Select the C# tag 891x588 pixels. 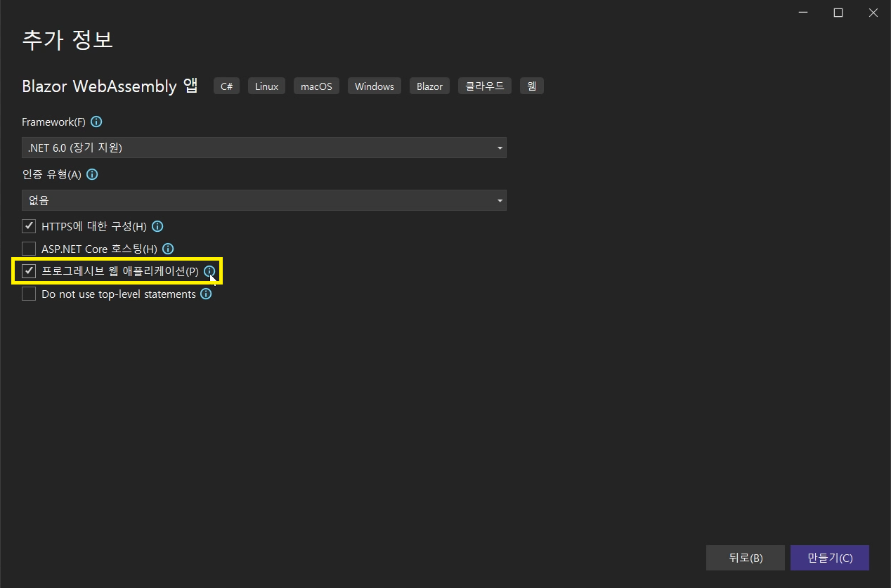click(x=226, y=86)
